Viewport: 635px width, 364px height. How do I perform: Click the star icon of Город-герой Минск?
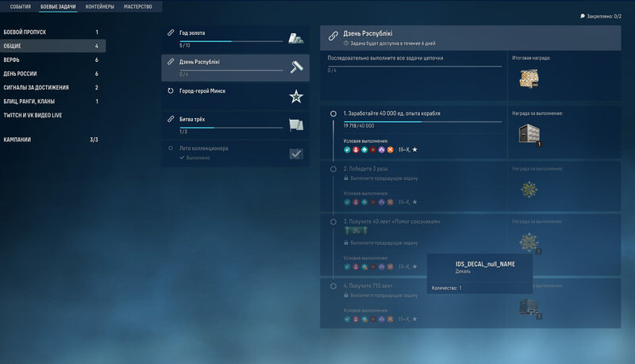pyautogui.click(x=296, y=96)
